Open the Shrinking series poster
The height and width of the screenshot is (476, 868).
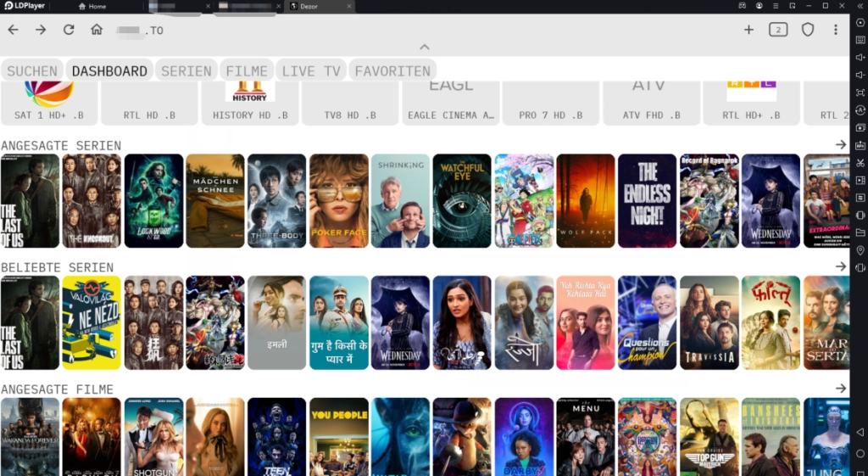click(x=400, y=200)
